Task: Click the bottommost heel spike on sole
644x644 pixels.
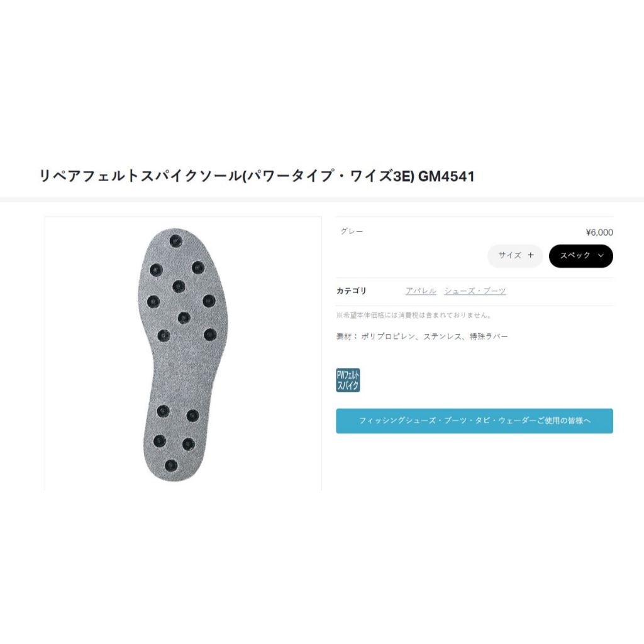Action: click(171, 466)
